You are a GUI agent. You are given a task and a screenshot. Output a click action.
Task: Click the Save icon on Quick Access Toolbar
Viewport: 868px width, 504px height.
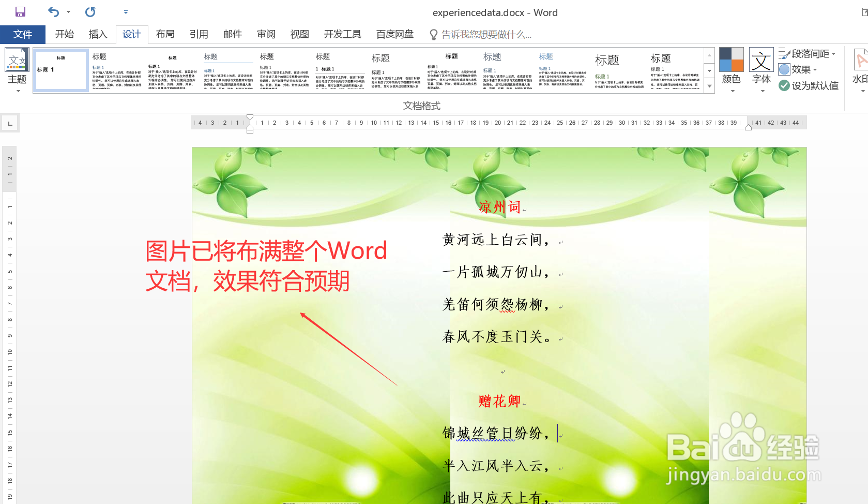click(x=20, y=11)
